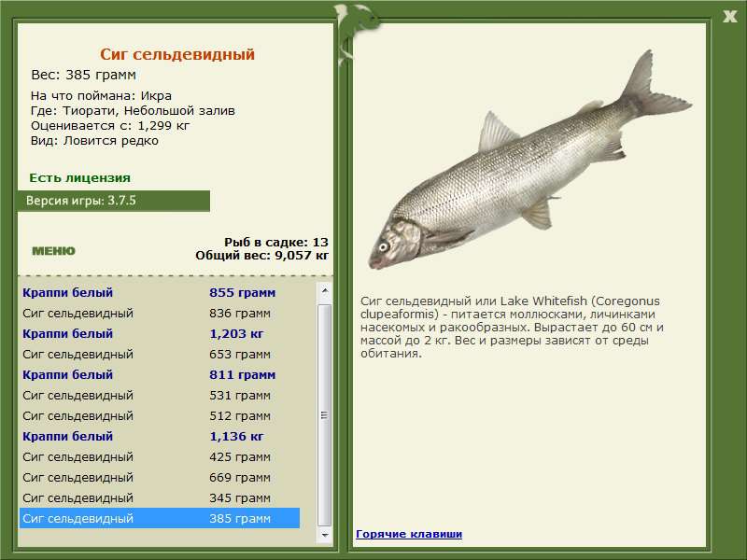Click Оценивается с: 1,299 кг line
The height and width of the screenshot is (560, 747).
pyautogui.click(x=110, y=126)
